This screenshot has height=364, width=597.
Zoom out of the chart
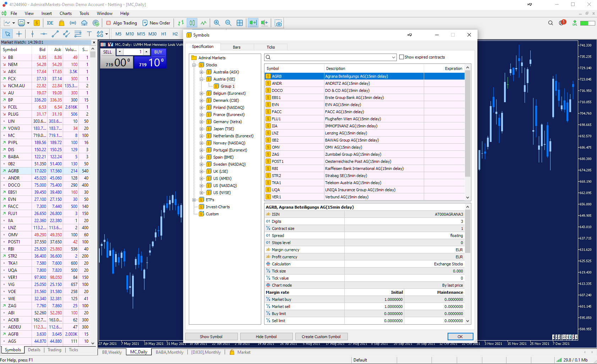tap(228, 23)
